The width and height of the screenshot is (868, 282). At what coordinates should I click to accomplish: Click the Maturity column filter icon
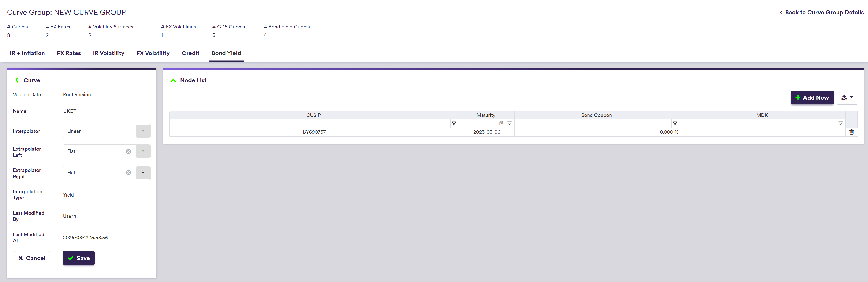coord(509,123)
